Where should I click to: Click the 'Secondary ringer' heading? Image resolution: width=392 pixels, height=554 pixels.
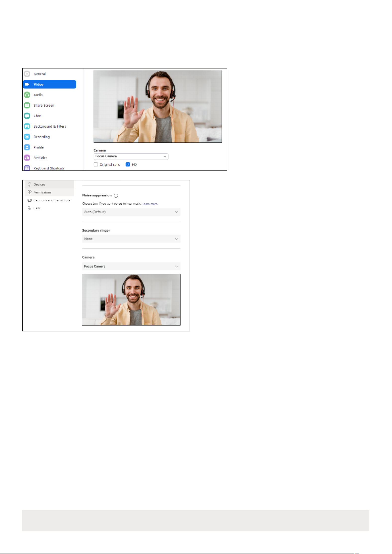click(96, 231)
